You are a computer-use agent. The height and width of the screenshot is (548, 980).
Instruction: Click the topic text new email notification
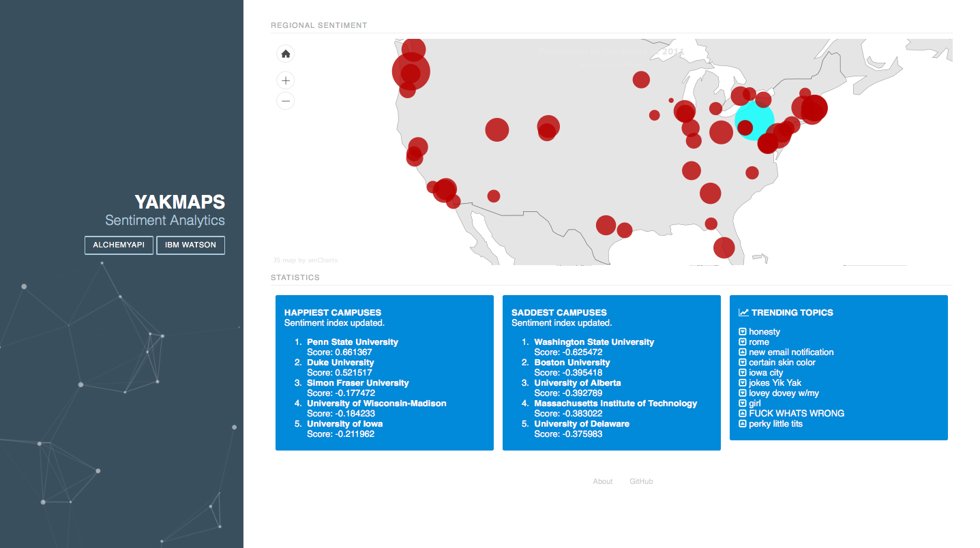click(791, 352)
